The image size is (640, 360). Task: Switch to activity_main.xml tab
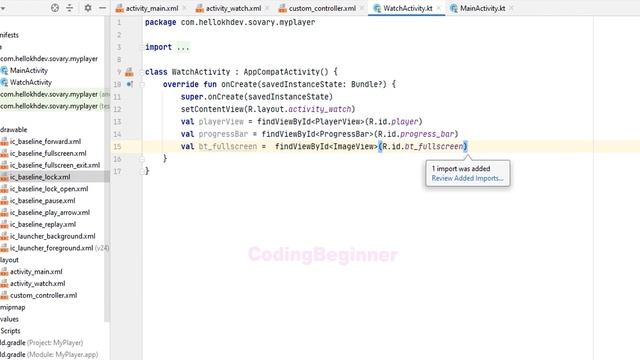pos(151,8)
